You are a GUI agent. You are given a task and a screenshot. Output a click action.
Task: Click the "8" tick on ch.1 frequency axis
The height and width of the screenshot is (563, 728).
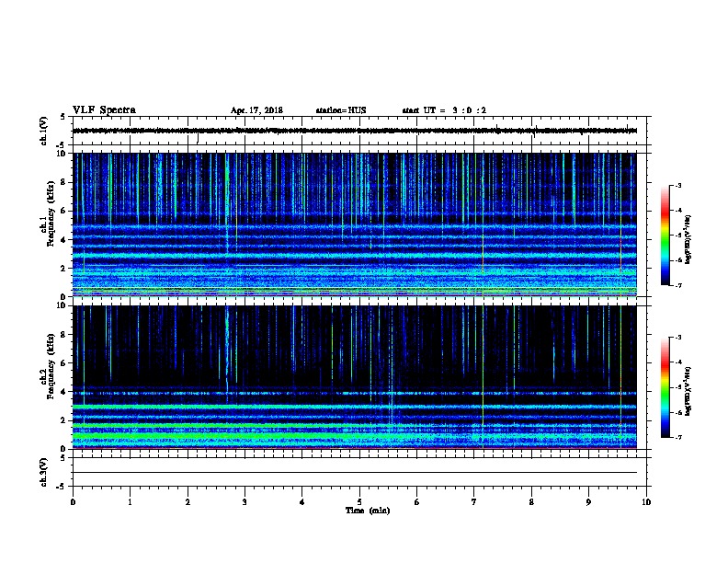pos(63,182)
